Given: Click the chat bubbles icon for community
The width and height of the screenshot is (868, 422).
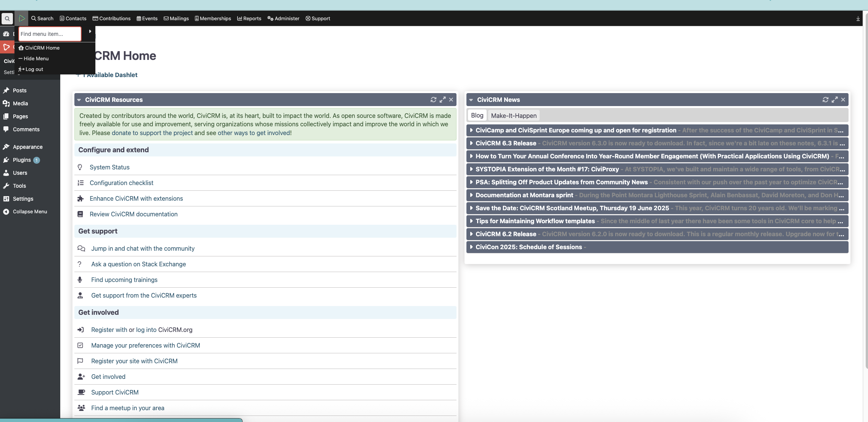Looking at the screenshot, I should tap(81, 248).
